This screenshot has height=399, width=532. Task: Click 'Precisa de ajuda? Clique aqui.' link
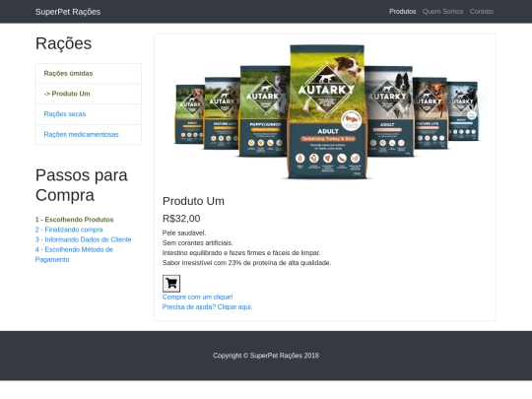pos(207,307)
